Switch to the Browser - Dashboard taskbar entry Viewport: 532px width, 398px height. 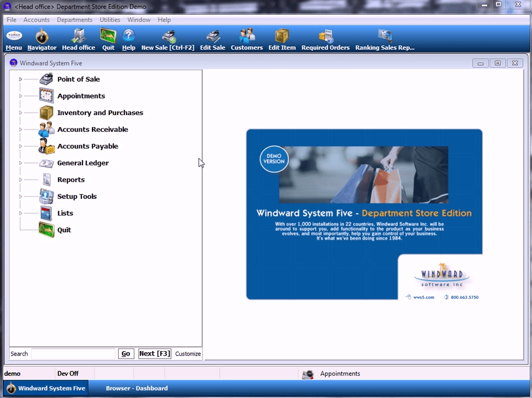tap(137, 388)
